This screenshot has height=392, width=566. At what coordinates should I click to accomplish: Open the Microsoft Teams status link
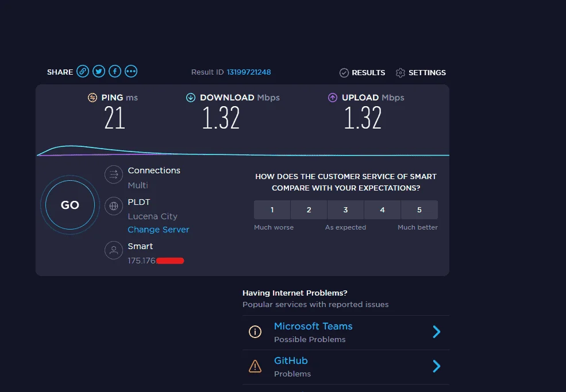(x=313, y=327)
